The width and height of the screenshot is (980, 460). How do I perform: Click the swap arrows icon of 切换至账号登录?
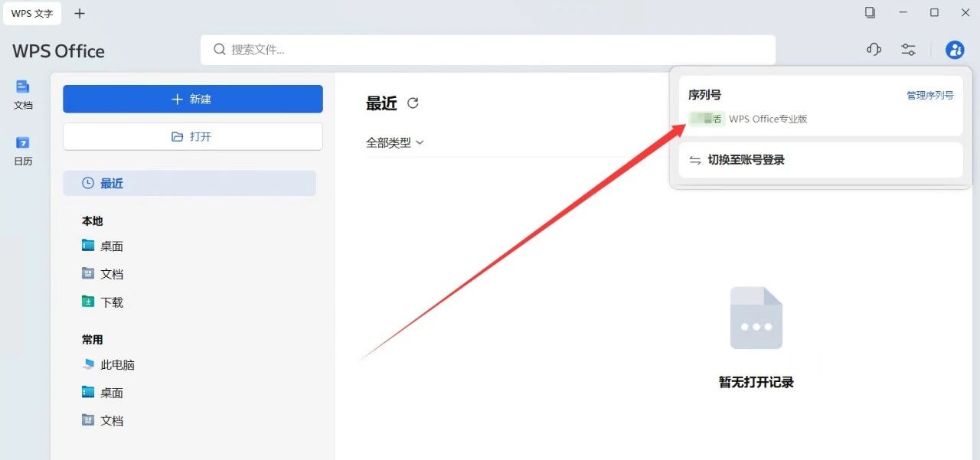click(695, 160)
